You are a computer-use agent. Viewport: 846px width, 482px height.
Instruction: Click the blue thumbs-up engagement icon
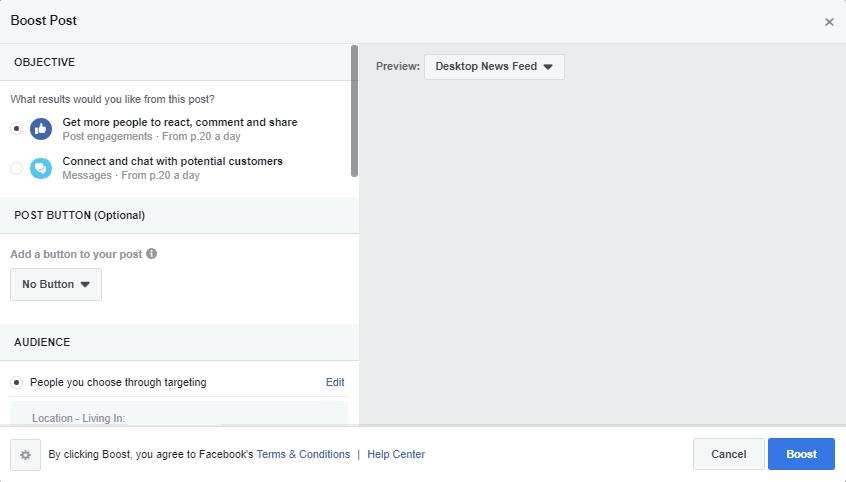41,128
